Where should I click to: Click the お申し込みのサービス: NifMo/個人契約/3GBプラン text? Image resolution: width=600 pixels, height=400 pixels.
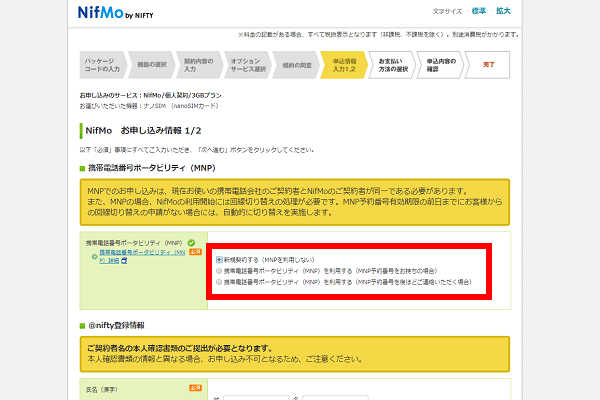(150, 95)
